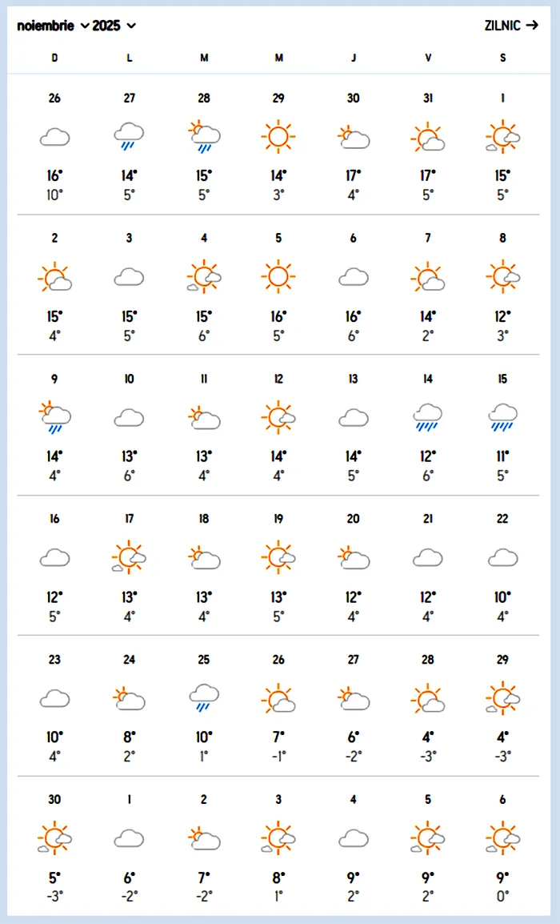Viewport: 560px width, 924px height.
Task: Open the noiembrie month dropdown
Action: click(x=53, y=26)
